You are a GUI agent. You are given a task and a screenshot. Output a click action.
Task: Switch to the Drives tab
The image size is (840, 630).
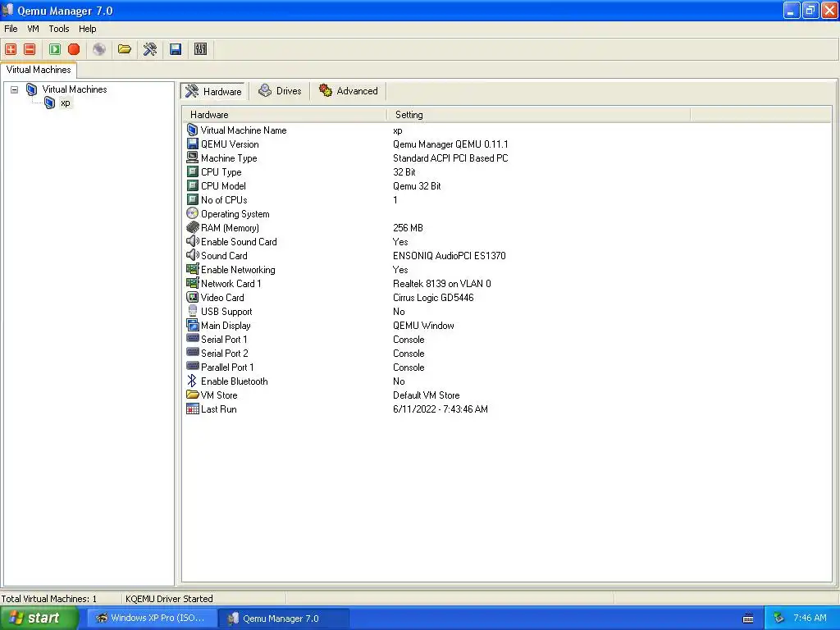pos(280,91)
